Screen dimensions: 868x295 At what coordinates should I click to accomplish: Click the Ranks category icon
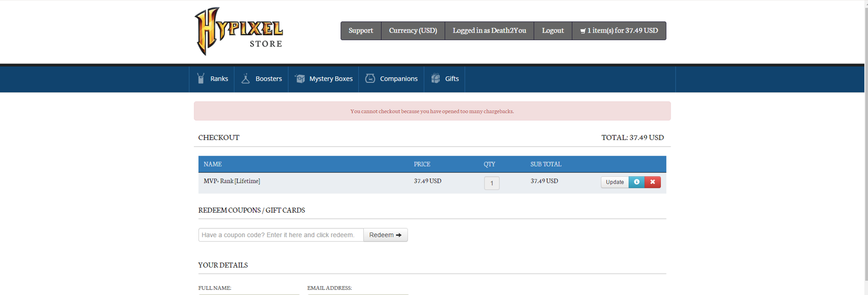pos(201,78)
